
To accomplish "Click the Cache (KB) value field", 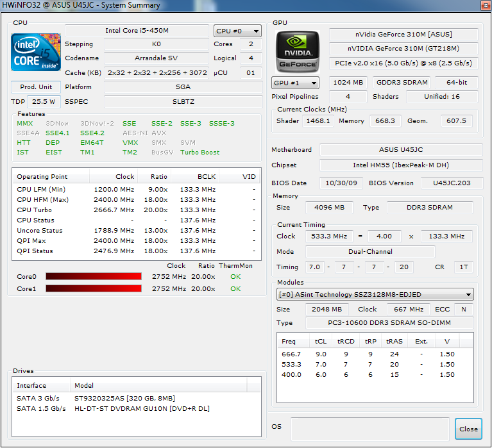I will tap(157, 72).
